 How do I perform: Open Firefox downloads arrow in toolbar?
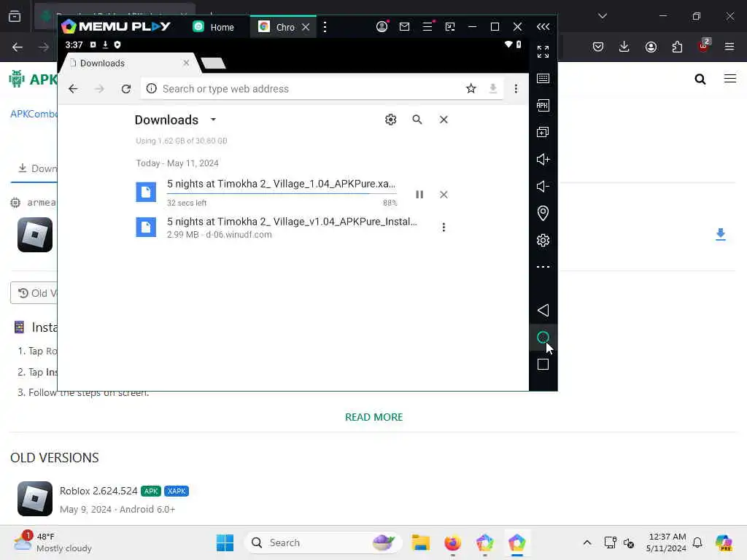pyautogui.click(x=624, y=47)
